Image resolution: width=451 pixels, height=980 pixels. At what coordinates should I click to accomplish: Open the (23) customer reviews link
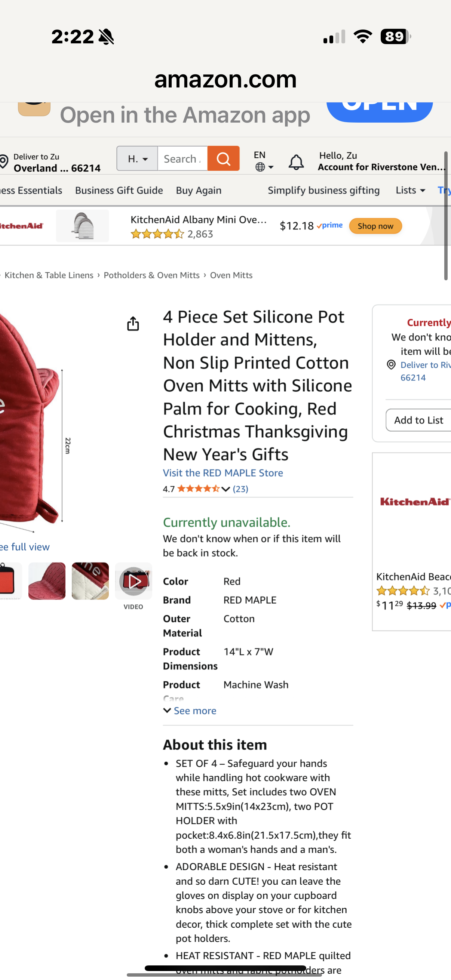[x=242, y=489]
